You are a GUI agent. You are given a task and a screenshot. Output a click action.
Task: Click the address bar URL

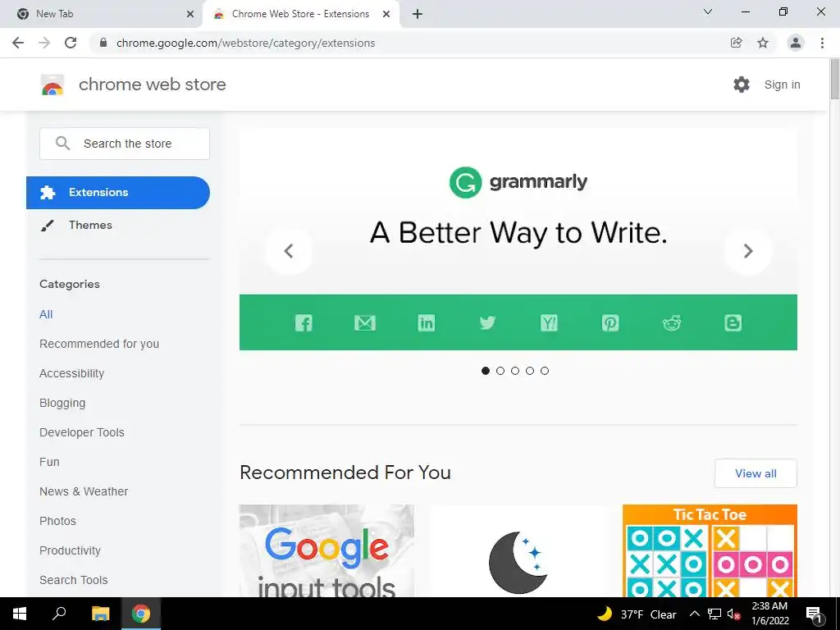(x=245, y=43)
